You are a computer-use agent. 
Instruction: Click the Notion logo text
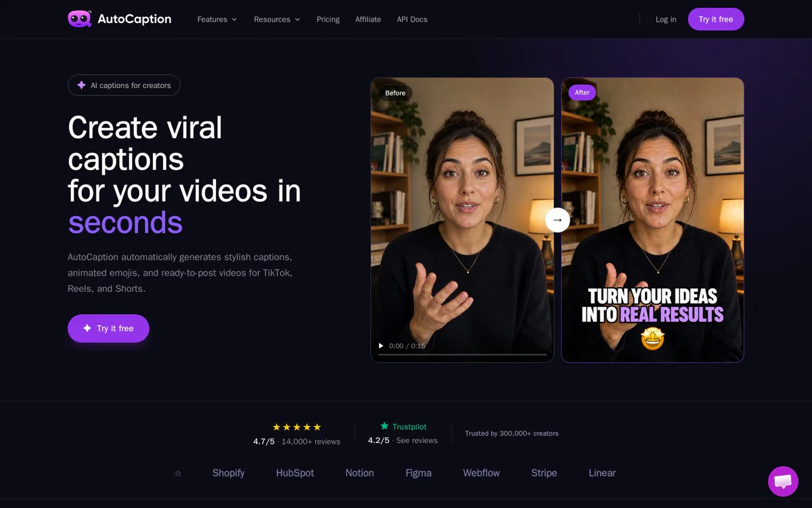(x=360, y=473)
